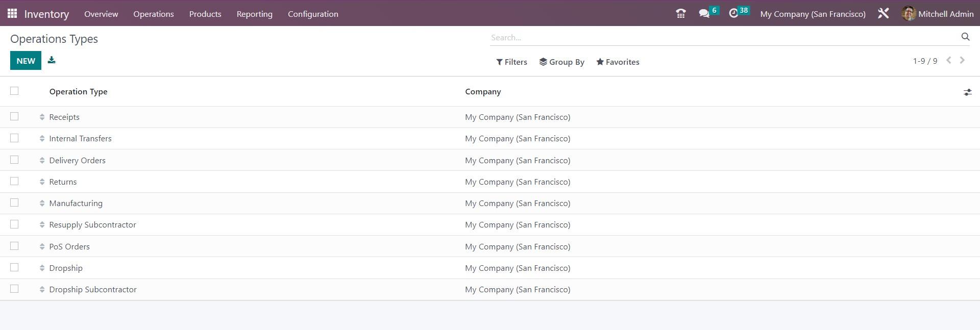Open the Configuration menu
This screenshot has width=980, height=330.
[313, 14]
